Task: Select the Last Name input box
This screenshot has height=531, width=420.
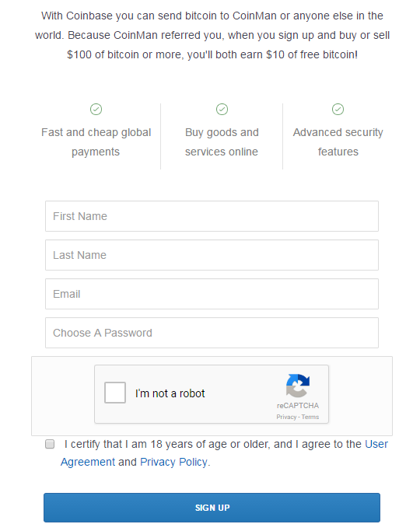Action: click(212, 255)
